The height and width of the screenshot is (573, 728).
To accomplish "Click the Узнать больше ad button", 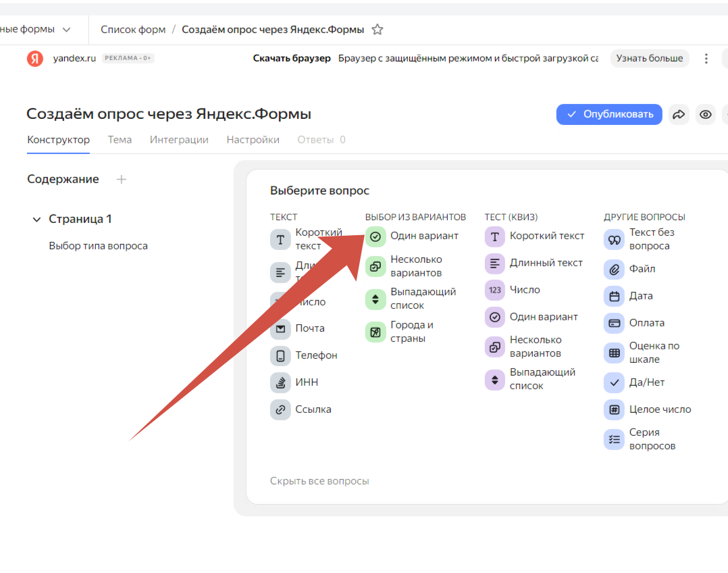I will tap(649, 59).
